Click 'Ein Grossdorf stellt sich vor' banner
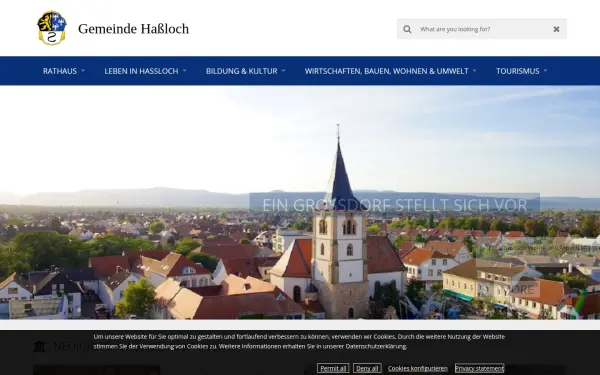600x375 pixels. coord(395,204)
